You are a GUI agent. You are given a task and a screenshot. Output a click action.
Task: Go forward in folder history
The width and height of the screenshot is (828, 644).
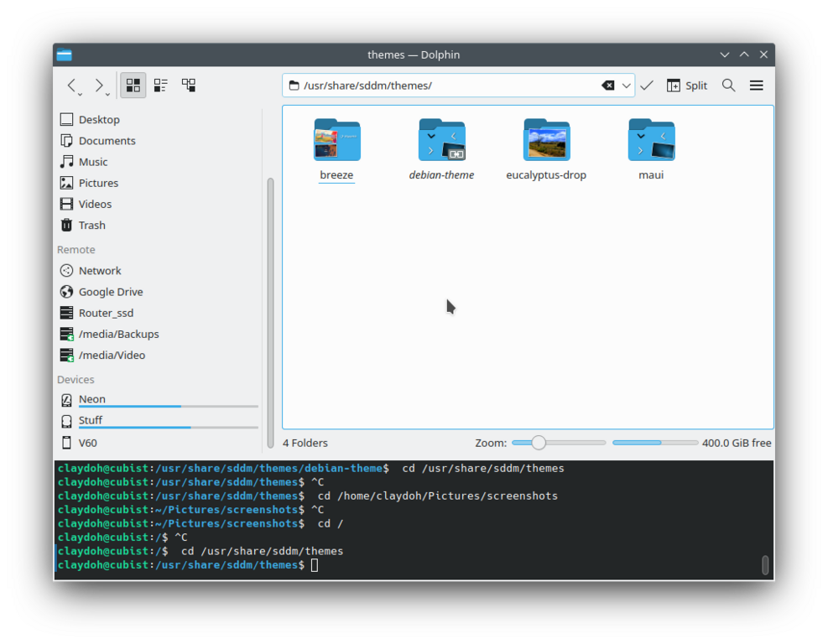99,86
